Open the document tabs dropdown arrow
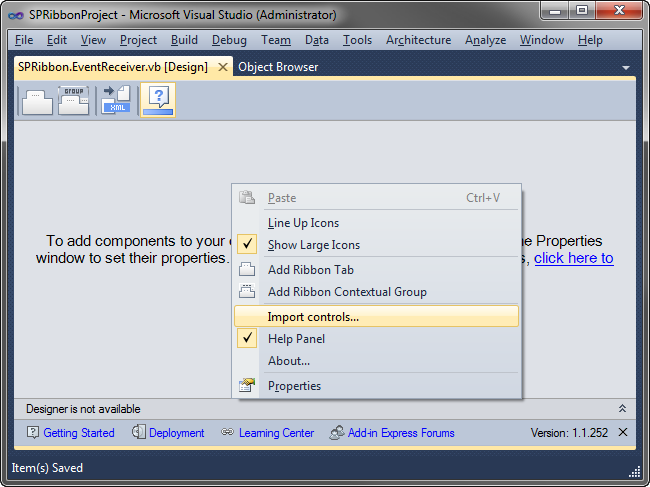650x487 pixels. (626, 68)
